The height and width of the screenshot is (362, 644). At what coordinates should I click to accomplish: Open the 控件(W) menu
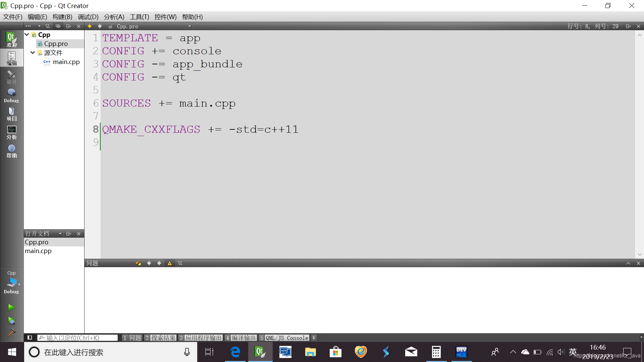(165, 17)
